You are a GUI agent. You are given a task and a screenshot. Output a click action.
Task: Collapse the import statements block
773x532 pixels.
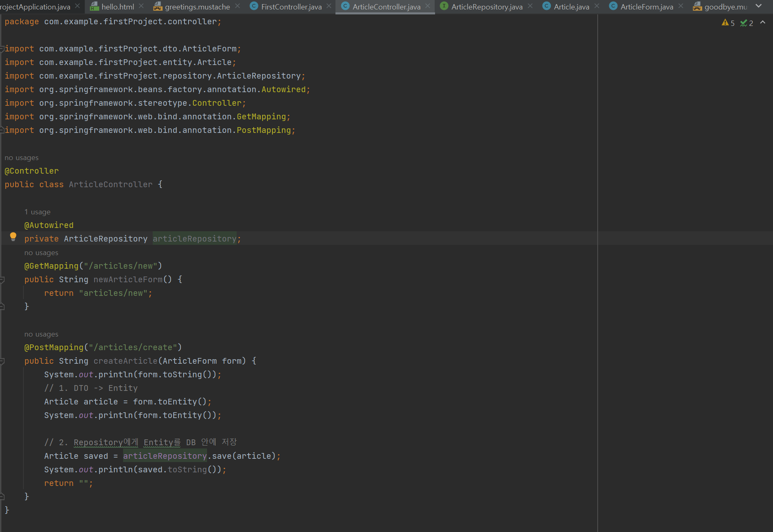point(2,49)
